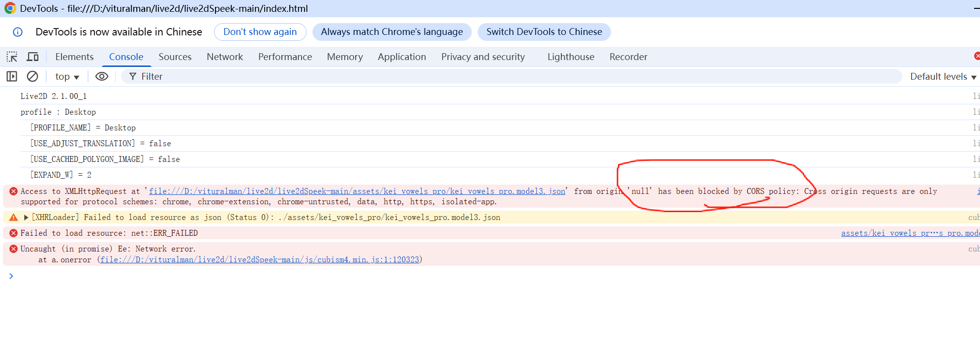
Task: Click the cubism4.min.js stack trace link
Action: pyautogui.click(x=260, y=259)
